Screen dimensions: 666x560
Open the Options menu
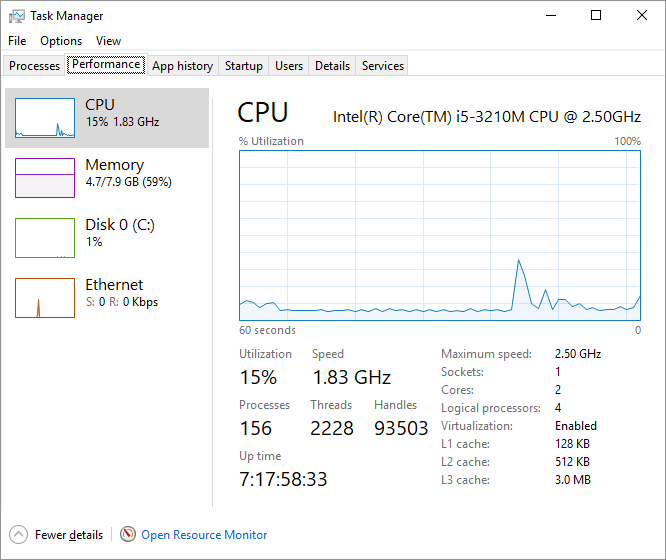61,41
